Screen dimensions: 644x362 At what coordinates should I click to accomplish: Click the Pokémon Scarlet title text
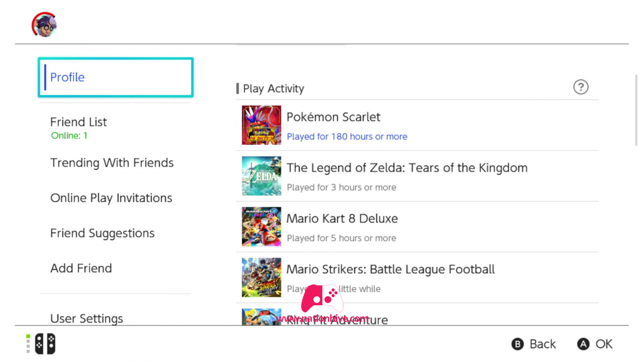coord(333,117)
